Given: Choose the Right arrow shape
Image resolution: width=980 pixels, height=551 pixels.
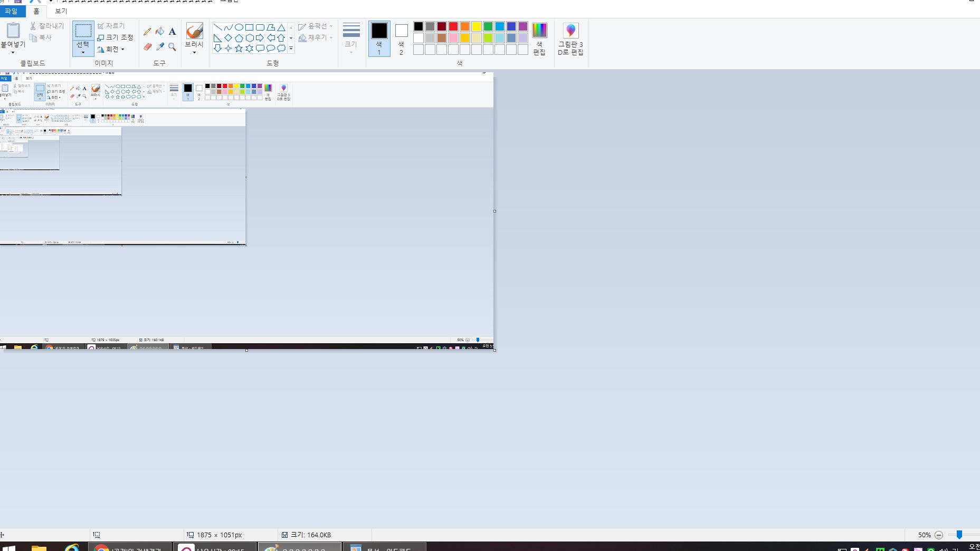Looking at the screenshot, I should (x=260, y=38).
